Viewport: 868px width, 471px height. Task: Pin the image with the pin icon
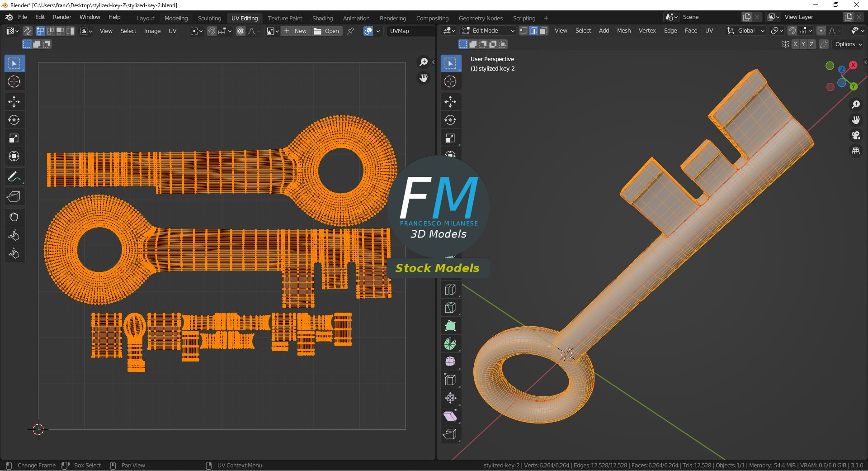point(350,31)
